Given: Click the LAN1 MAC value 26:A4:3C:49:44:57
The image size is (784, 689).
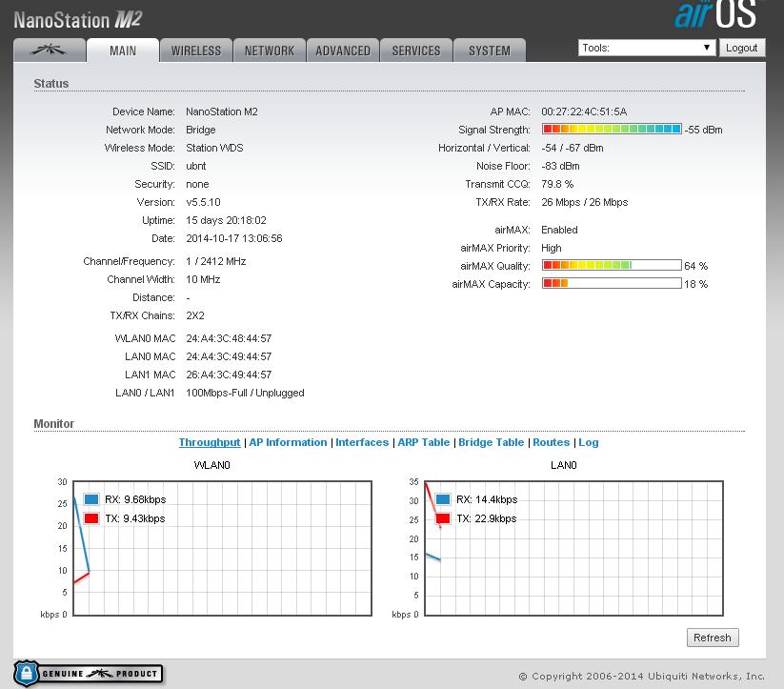Looking at the screenshot, I should [229, 375].
